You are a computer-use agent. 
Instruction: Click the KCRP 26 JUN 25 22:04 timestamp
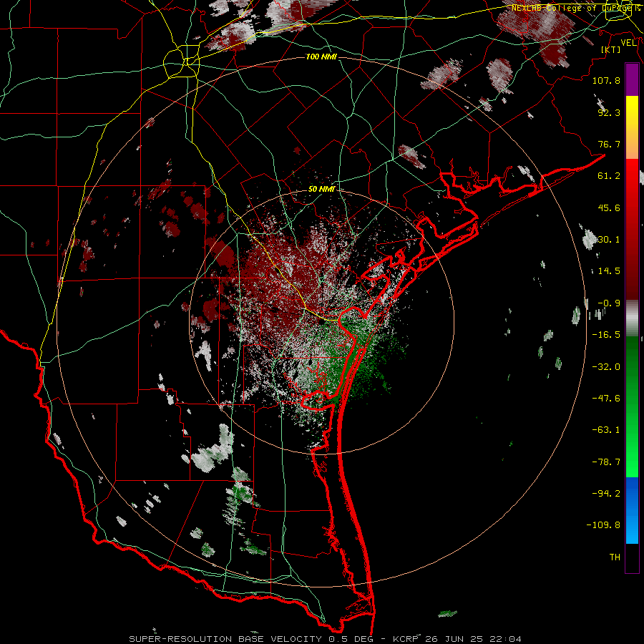pyautogui.click(x=457, y=639)
